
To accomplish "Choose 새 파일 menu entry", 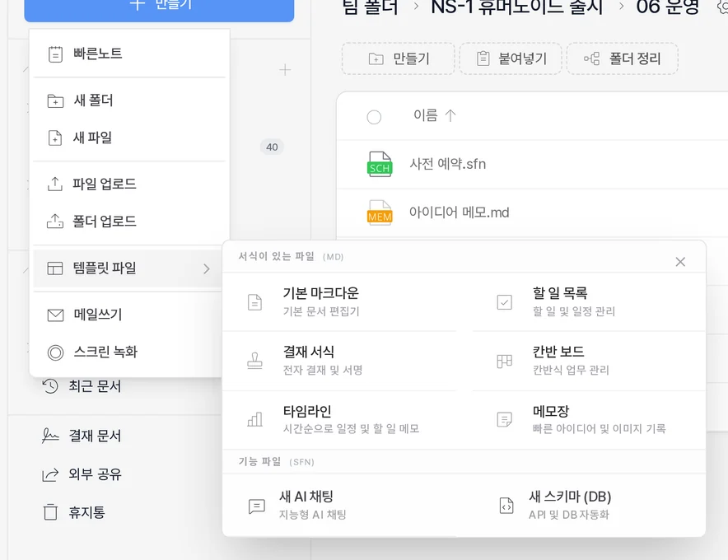I will (129, 138).
